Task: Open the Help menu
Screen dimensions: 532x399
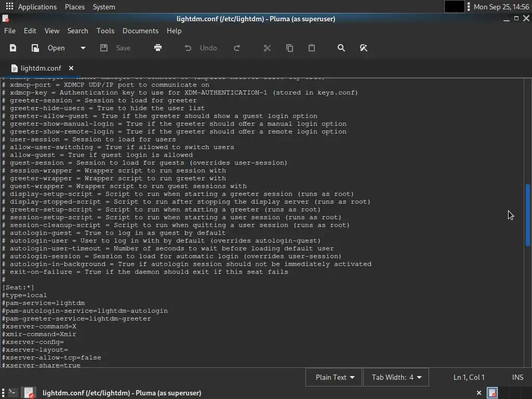Action: [x=174, y=31]
